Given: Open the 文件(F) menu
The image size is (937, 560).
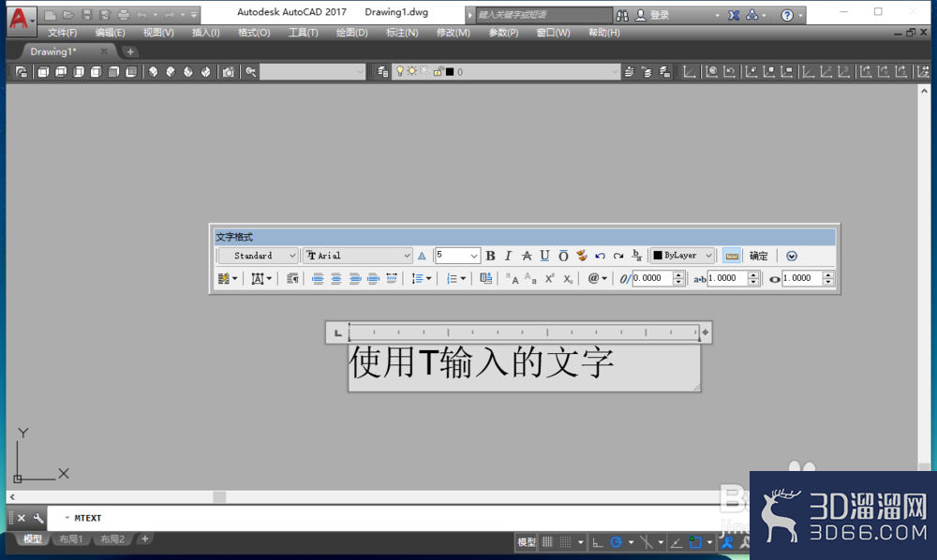Looking at the screenshot, I should [x=62, y=32].
